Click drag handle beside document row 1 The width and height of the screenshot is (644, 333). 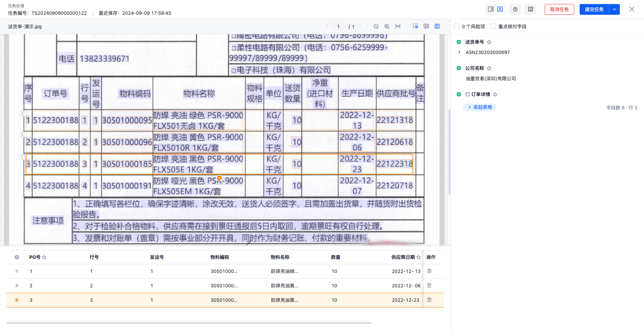tap(22, 114)
